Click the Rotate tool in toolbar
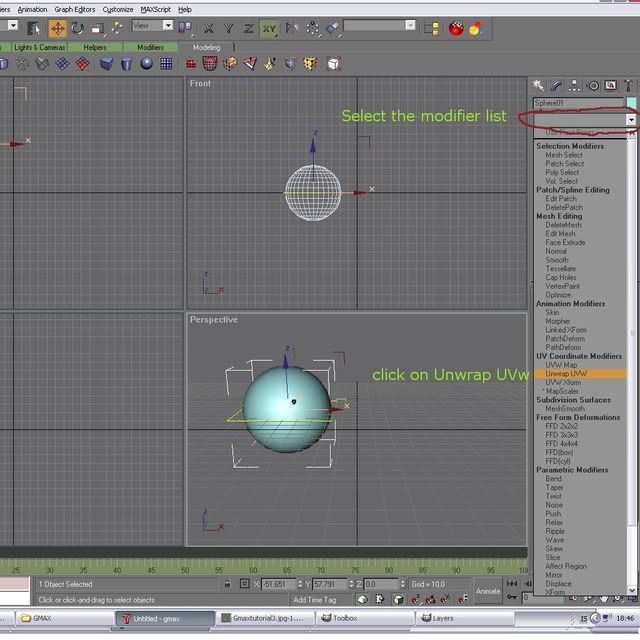Screen dimensions: 640x640 click(x=77, y=28)
